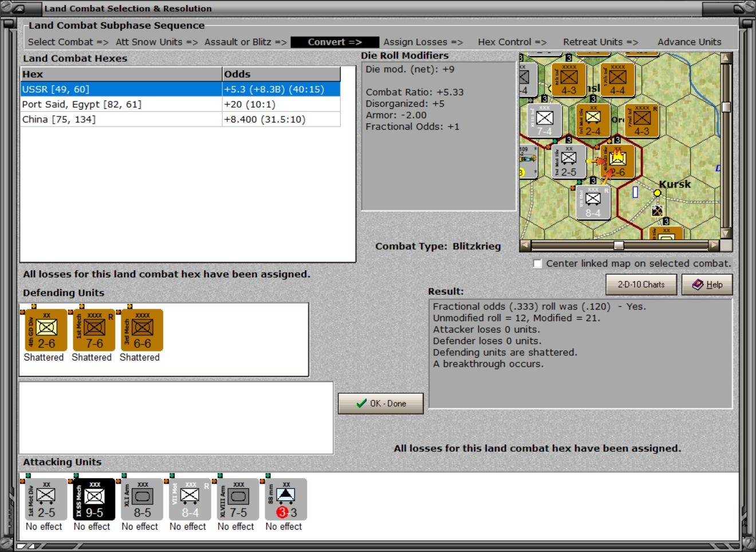Go to the Retreat Units subphase
Viewport: 756px width, 552px height.
[601, 42]
